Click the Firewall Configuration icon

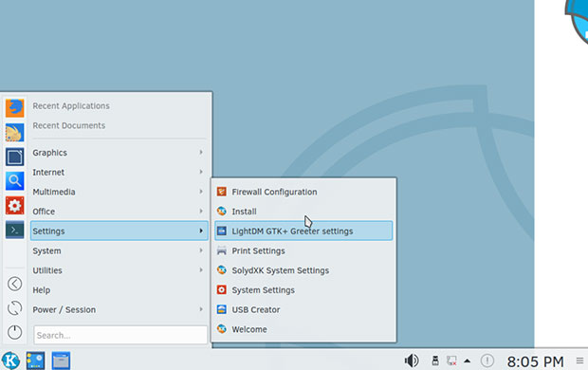[222, 192]
